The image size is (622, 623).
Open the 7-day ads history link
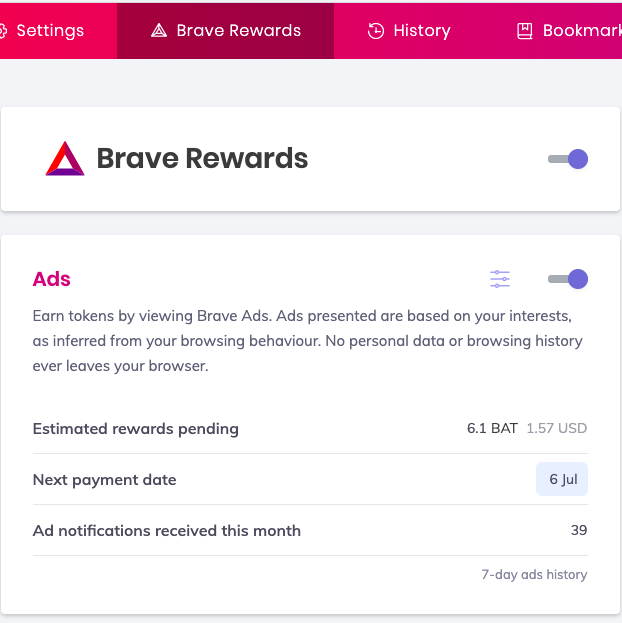(x=534, y=575)
